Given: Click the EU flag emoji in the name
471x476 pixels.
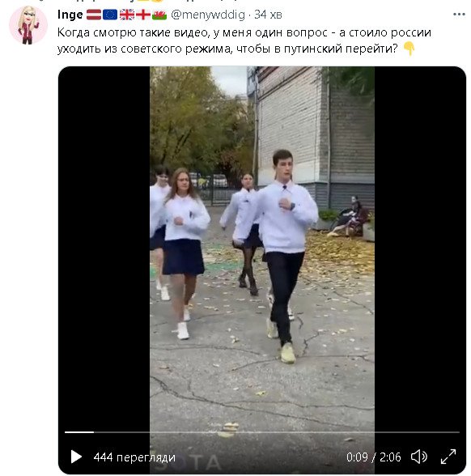Looking at the screenshot, I should tap(110, 15).
